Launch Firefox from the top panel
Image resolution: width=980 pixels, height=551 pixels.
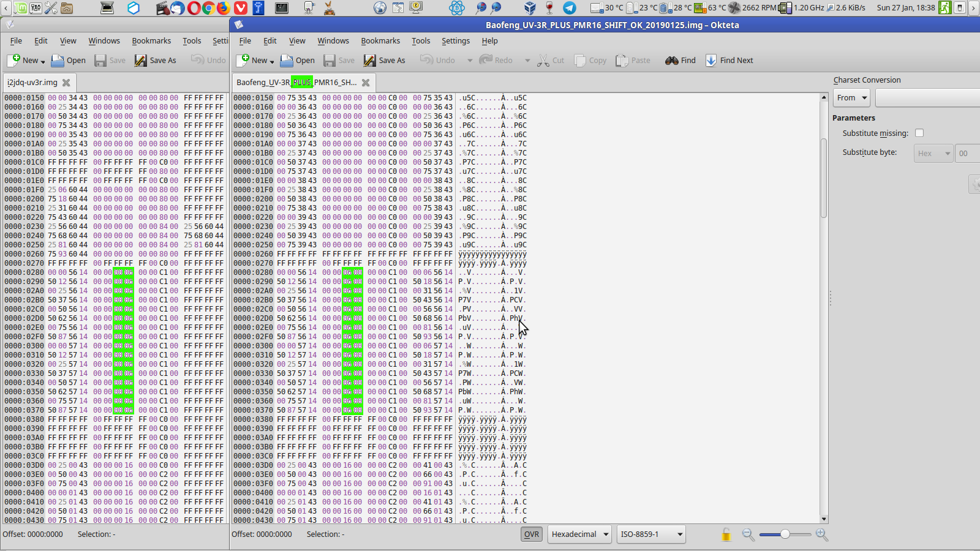[x=224, y=8]
